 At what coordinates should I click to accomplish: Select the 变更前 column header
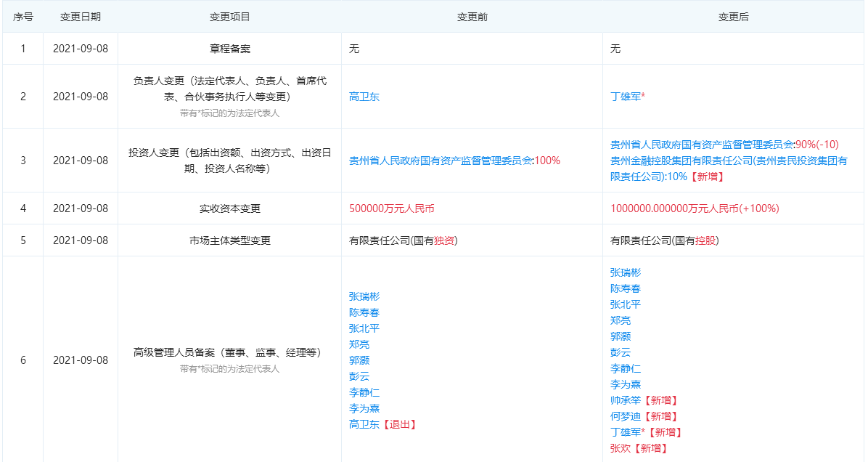pos(472,17)
